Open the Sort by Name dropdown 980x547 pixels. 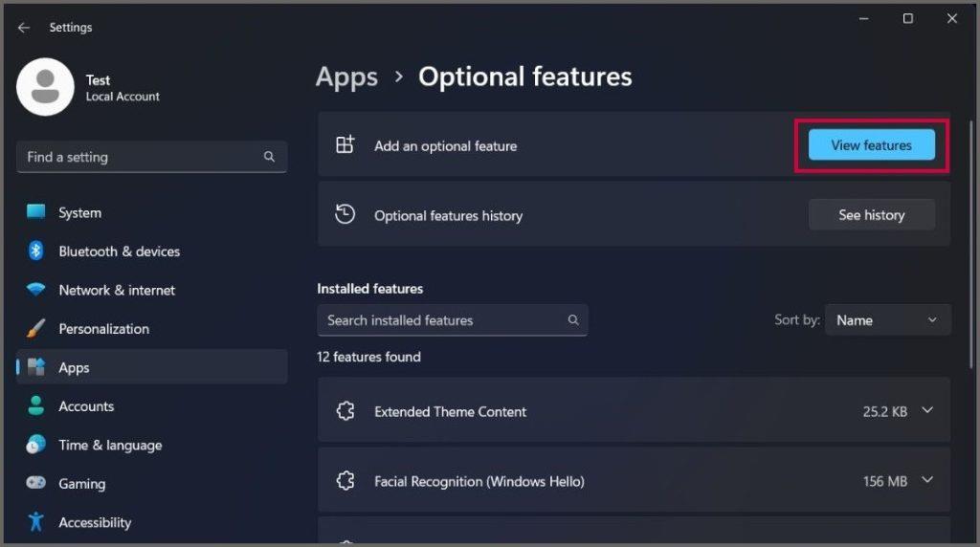click(887, 319)
